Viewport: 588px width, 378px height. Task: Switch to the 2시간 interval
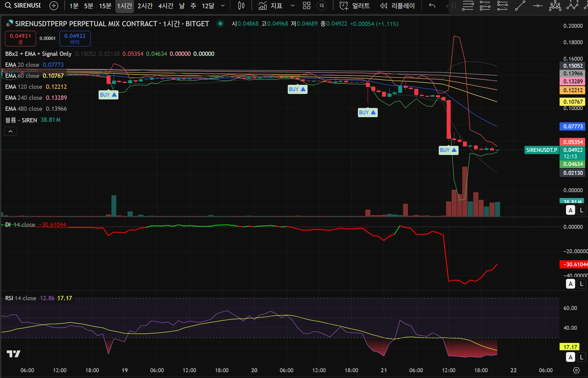[145, 6]
